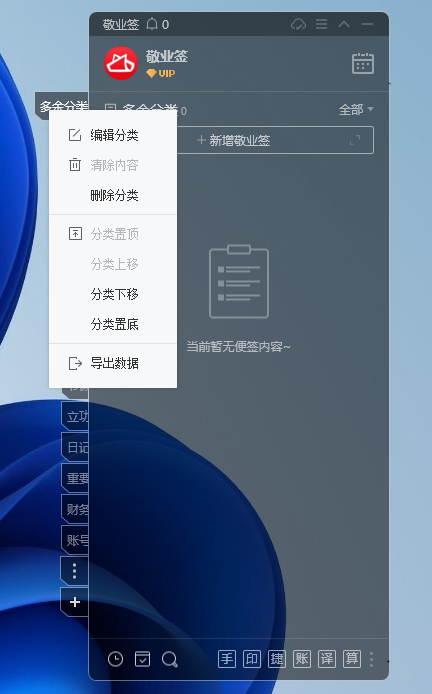The image size is (432, 694).
Task: Open the hamburger menu in title bar
Action: 322,24
